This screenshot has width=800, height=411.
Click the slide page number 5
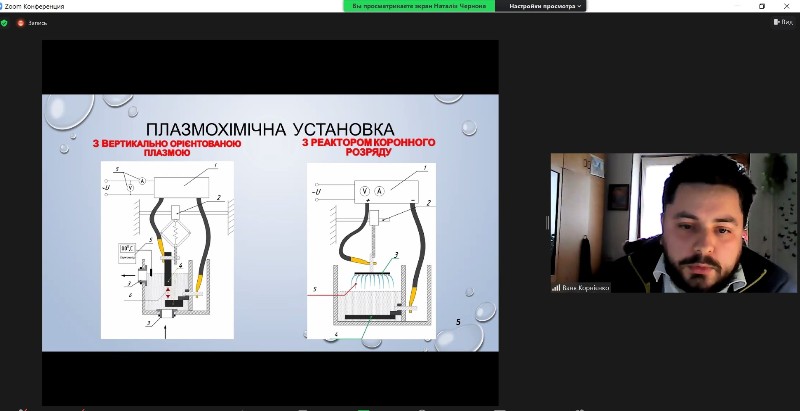point(458,322)
